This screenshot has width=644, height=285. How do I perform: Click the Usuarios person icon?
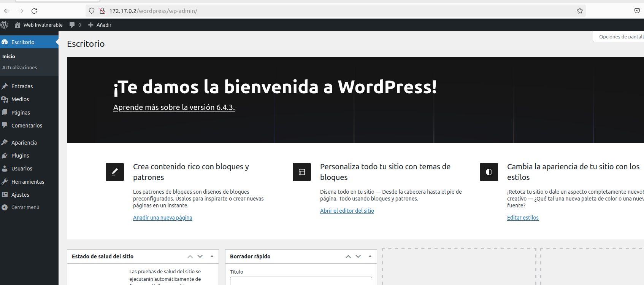pyautogui.click(x=5, y=168)
